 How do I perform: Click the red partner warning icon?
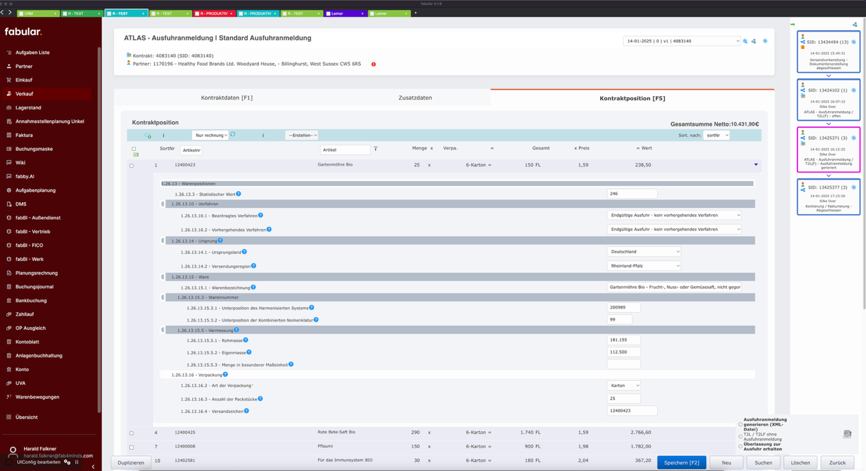(x=374, y=64)
